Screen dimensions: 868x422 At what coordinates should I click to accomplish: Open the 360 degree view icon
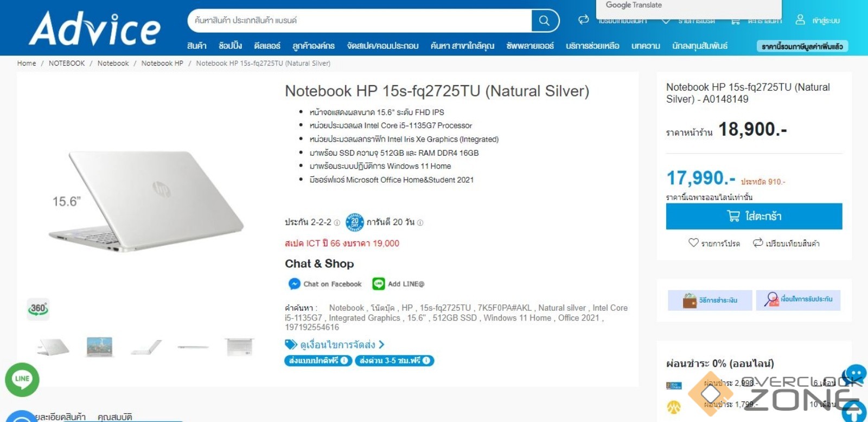[x=38, y=309]
